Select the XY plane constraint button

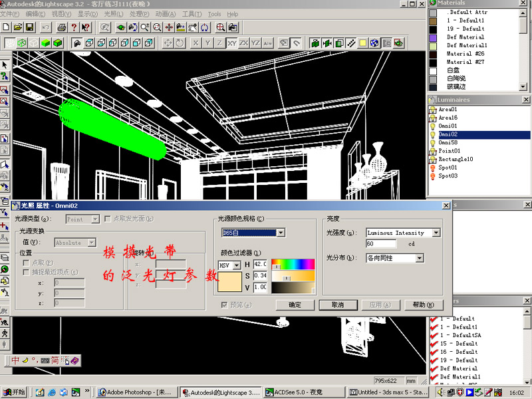tap(231, 43)
